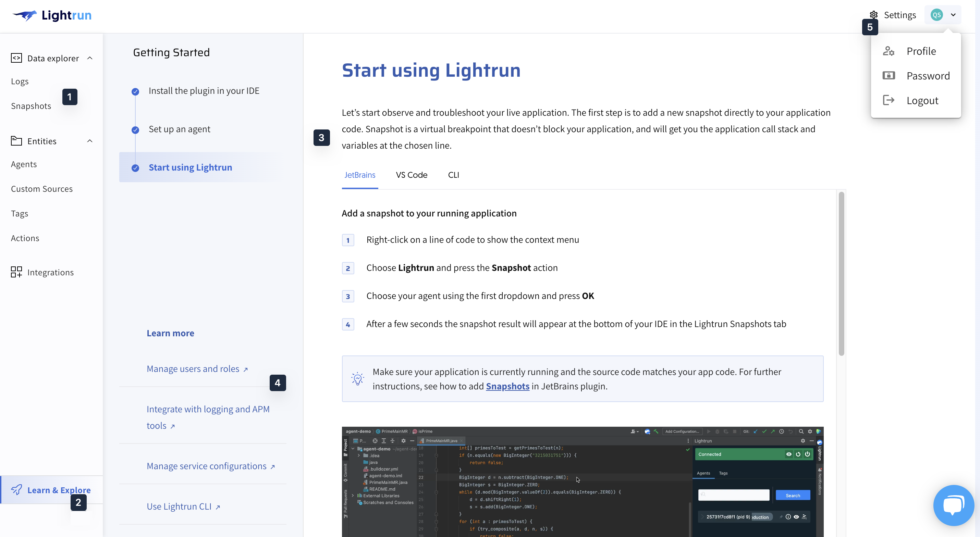Open the Snapshots documentation link

tap(507, 386)
